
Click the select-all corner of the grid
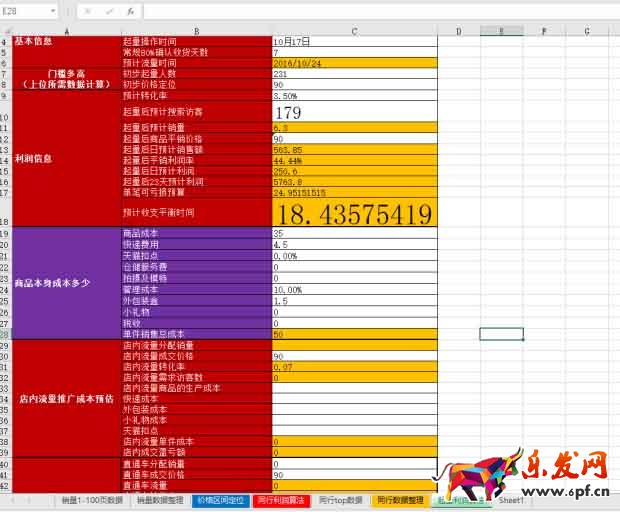5,32
